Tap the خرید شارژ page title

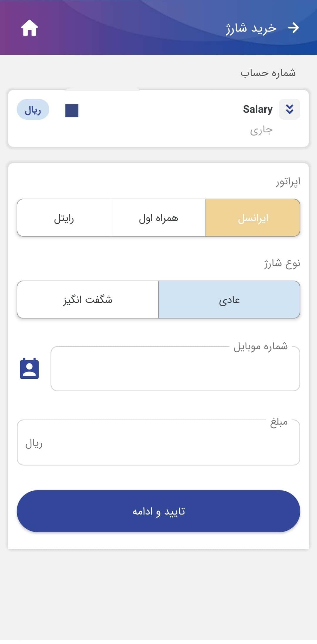251,28
